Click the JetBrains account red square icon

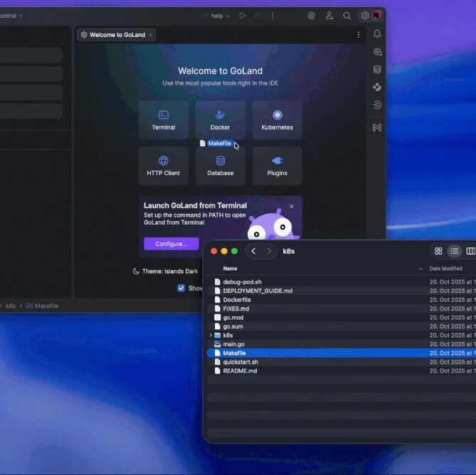376,16
